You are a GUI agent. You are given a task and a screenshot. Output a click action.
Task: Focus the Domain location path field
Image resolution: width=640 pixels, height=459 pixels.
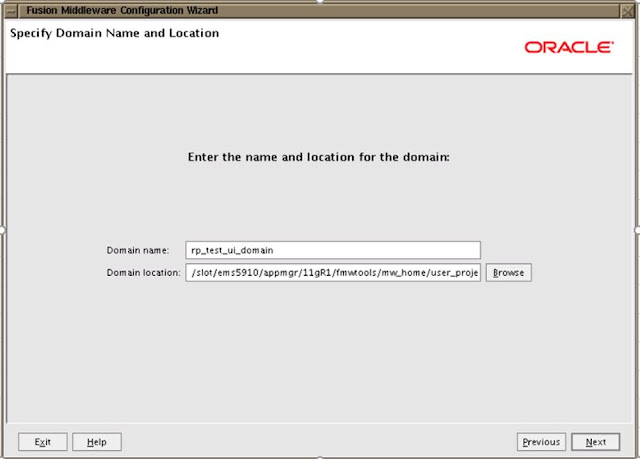(333, 273)
